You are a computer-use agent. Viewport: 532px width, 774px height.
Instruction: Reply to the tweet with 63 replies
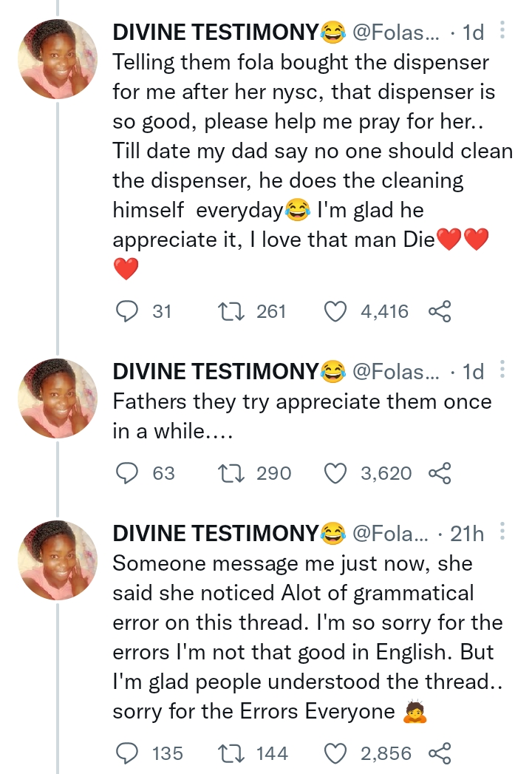coord(128,472)
